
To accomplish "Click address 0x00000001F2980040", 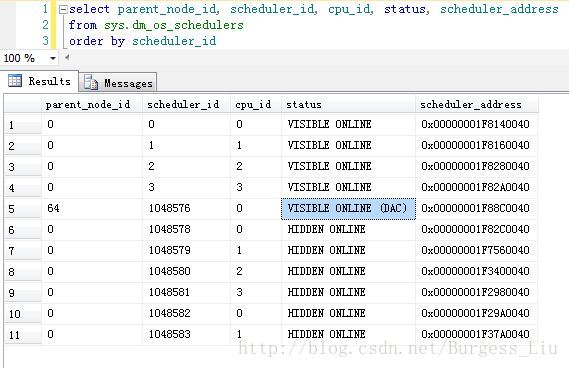I will (x=475, y=293).
